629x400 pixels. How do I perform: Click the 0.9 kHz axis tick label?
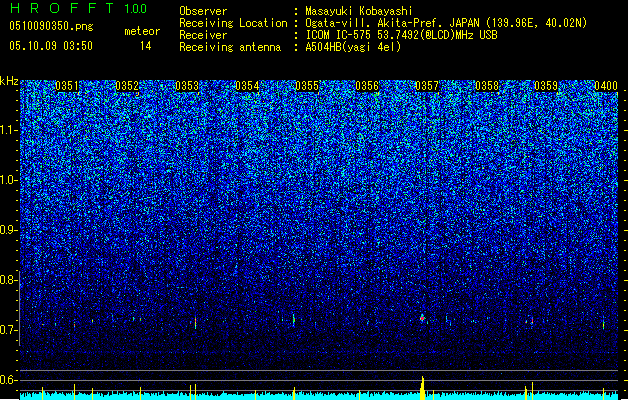[x=8, y=230]
